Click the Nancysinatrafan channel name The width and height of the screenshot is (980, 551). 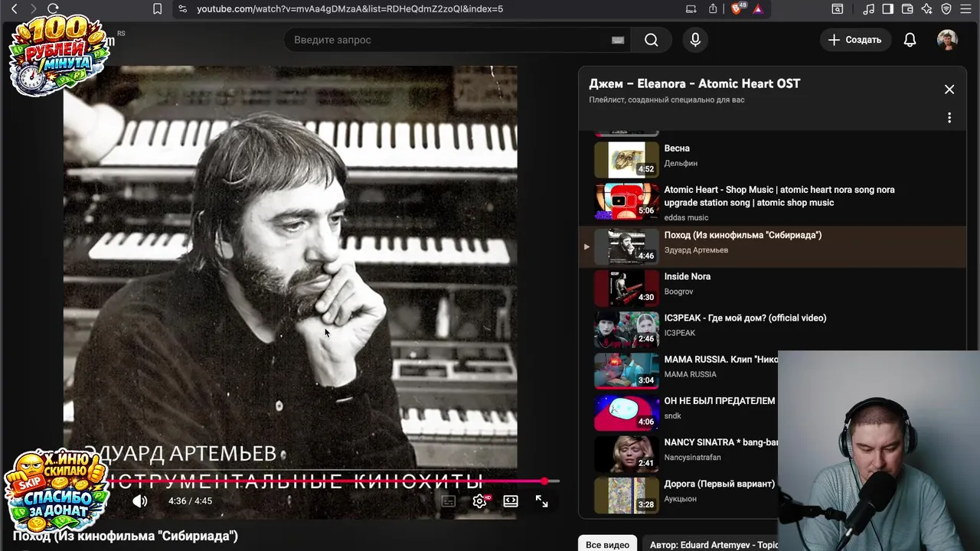(692, 458)
